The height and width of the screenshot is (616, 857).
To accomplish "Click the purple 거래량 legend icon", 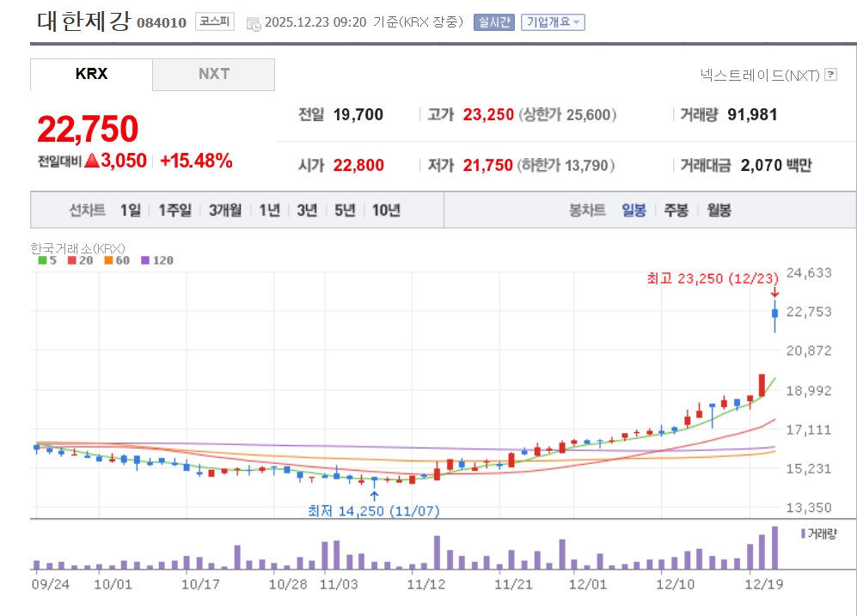I will point(803,534).
